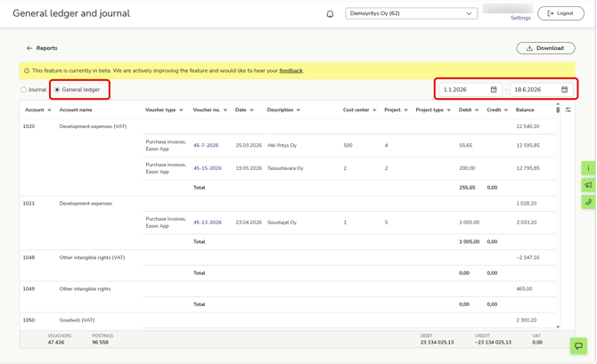Click the Logout button
597x364 pixels.
point(560,13)
